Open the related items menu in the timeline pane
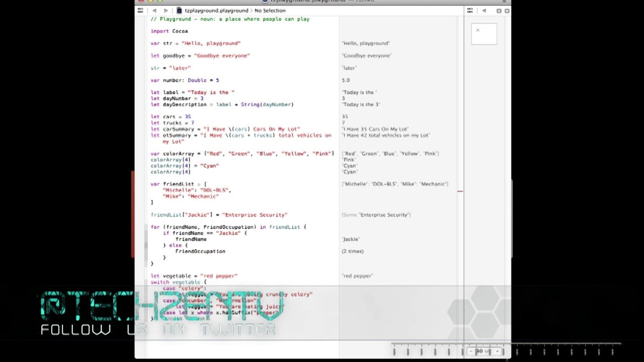644x362 pixels. pos(470,11)
